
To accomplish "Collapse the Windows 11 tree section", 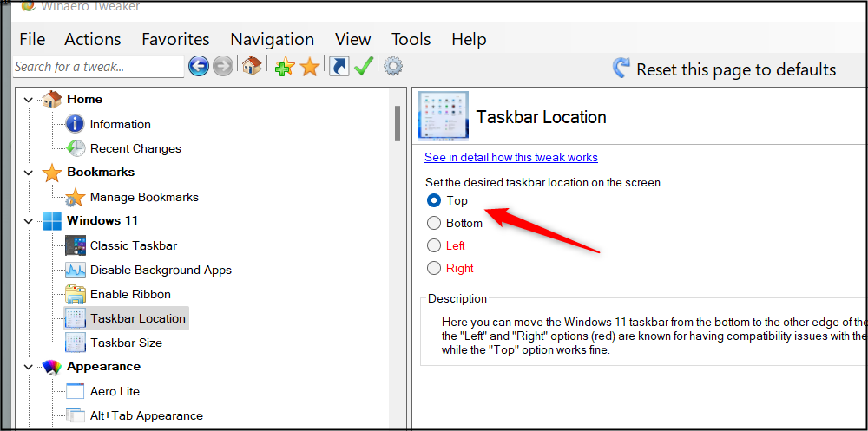I will (x=29, y=221).
